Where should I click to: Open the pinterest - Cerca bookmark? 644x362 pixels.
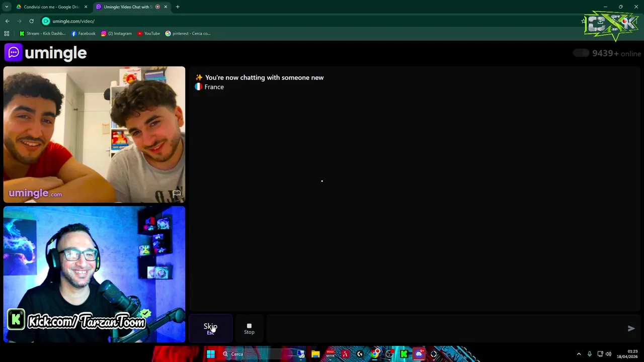(x=188, y=34)
